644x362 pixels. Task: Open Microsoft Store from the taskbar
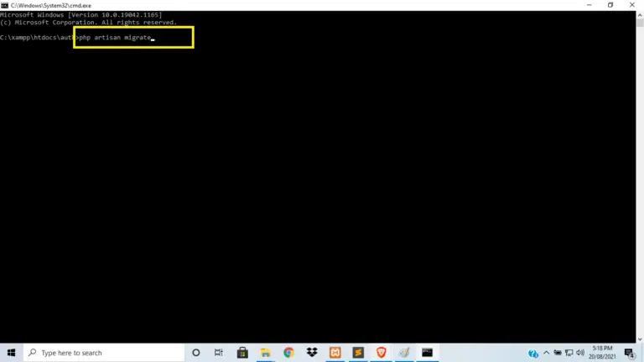click(x=242, y=353)
